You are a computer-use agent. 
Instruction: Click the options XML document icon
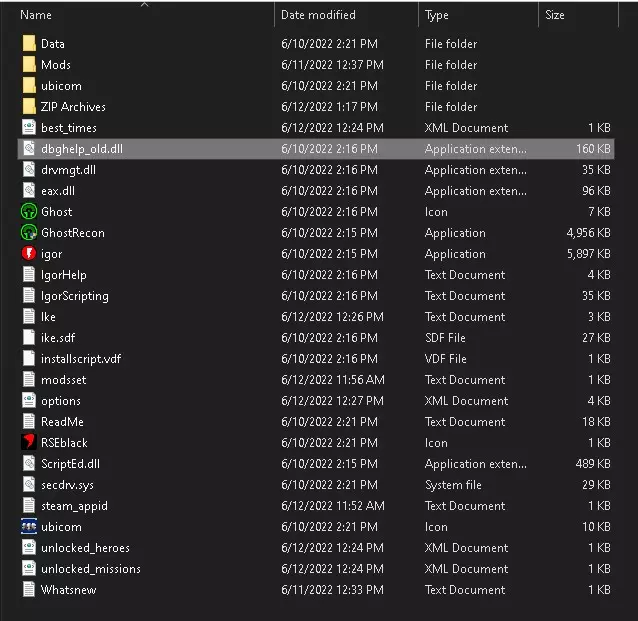click(x=28, y=401)
